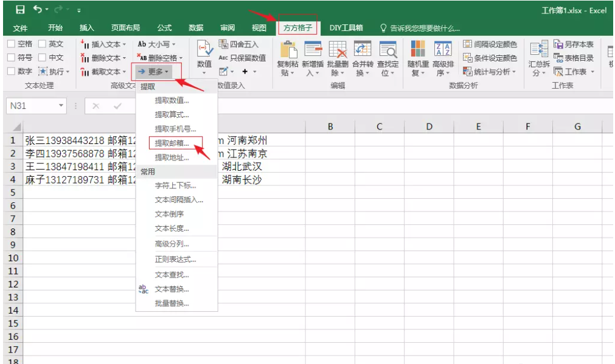Screen dimensions: 615x364
Task: Switch to the 插入 tab
Action: point(86,28)
